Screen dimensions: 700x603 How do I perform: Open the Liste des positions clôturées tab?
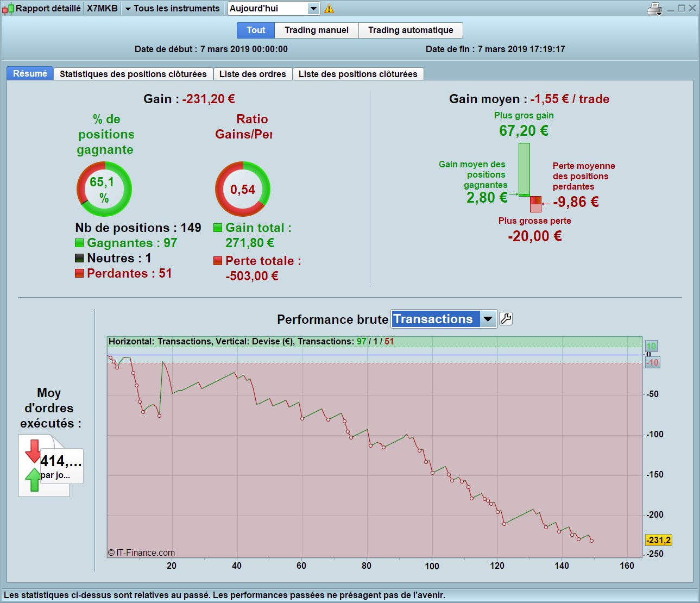pos(358,74)
